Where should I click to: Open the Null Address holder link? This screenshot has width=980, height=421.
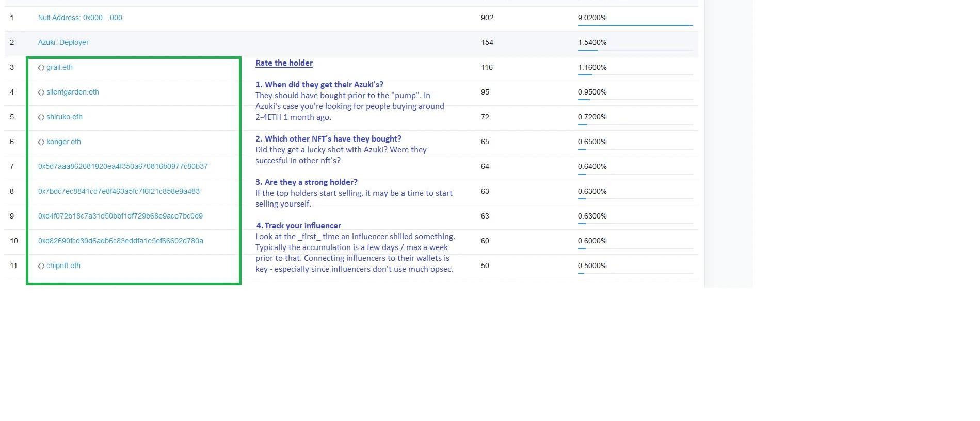coord(80,18)
